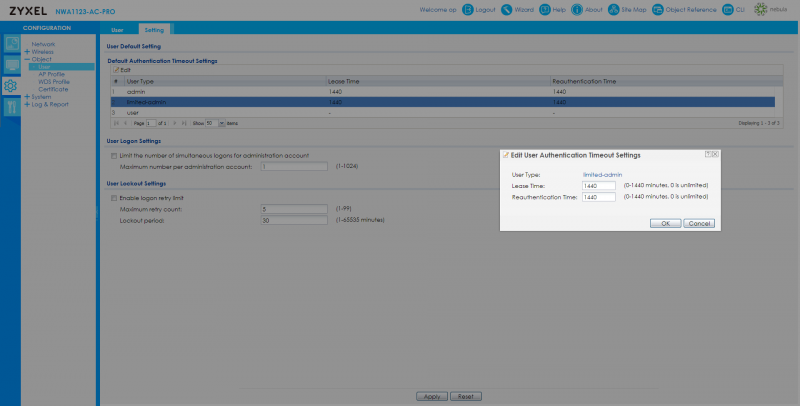Click the Apply button at bottom

point(432,396)
